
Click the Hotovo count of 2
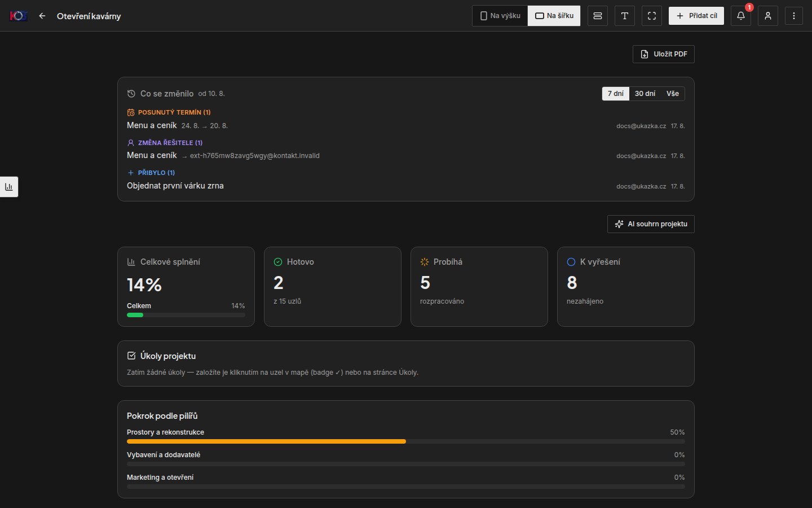[x=279, y=283]
